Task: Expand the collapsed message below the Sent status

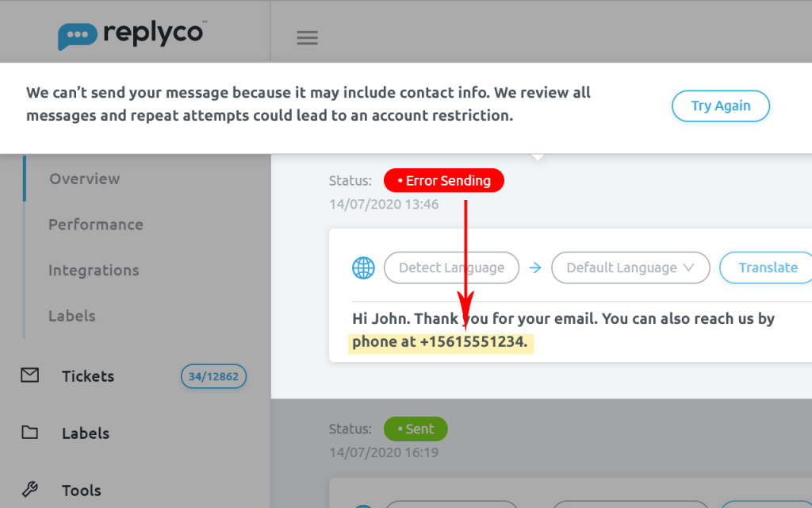Action: click(x=555, y=496)
